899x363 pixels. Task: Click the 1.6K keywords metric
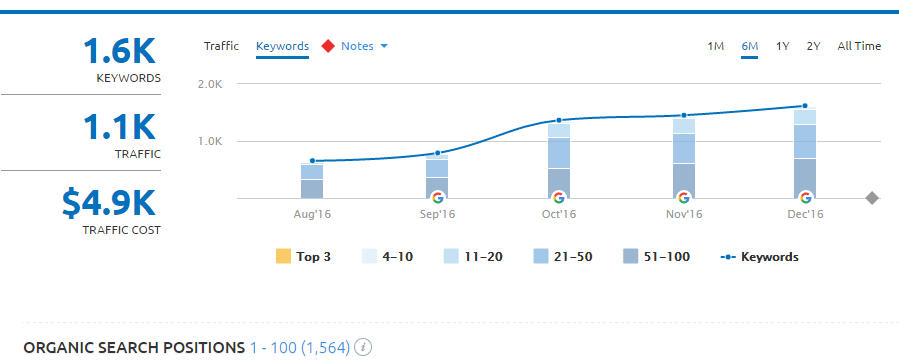119,51
